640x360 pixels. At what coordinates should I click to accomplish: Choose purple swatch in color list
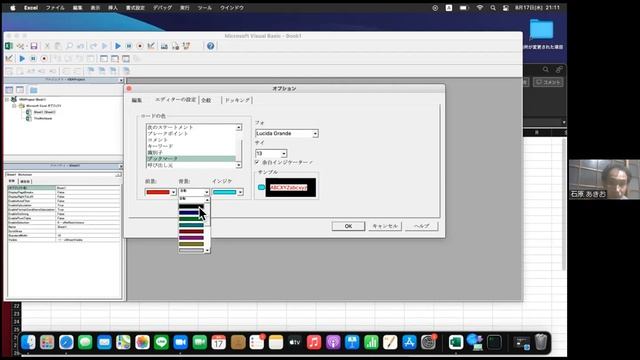191,238
